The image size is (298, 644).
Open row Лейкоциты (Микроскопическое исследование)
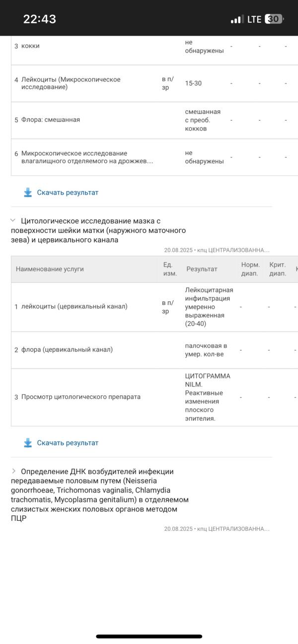pyautogui.click(x=154, y=83)
